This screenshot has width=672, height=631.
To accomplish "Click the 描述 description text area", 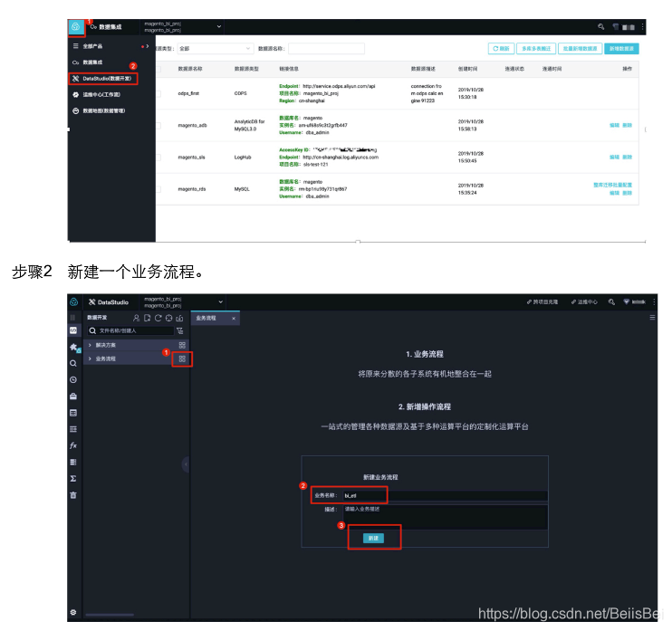I will tap(446, 517).
